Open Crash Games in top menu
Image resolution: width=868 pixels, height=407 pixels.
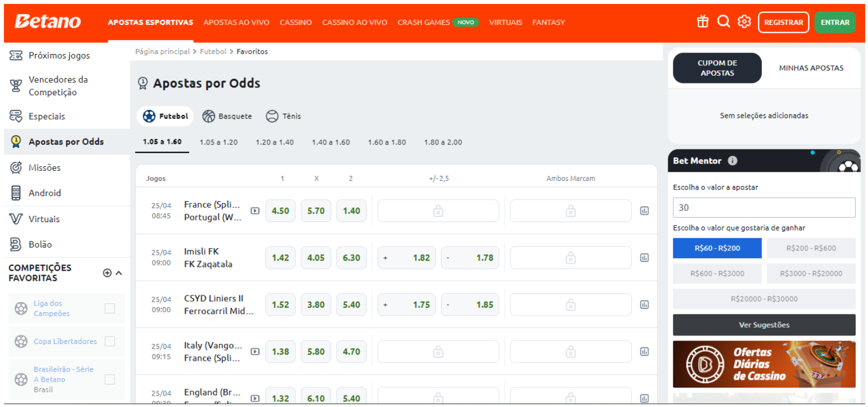point(424,23)
